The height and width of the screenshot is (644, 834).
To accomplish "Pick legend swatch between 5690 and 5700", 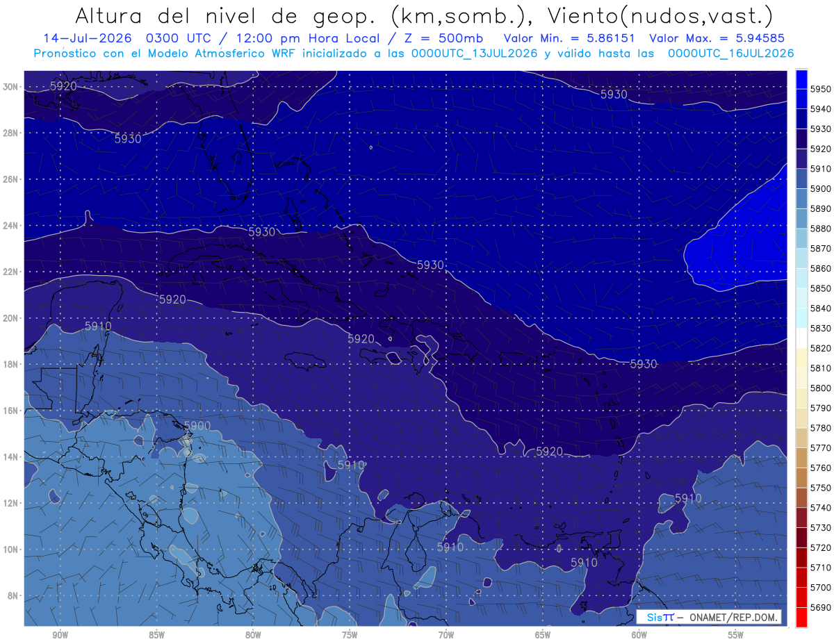I will click(801, 597).
